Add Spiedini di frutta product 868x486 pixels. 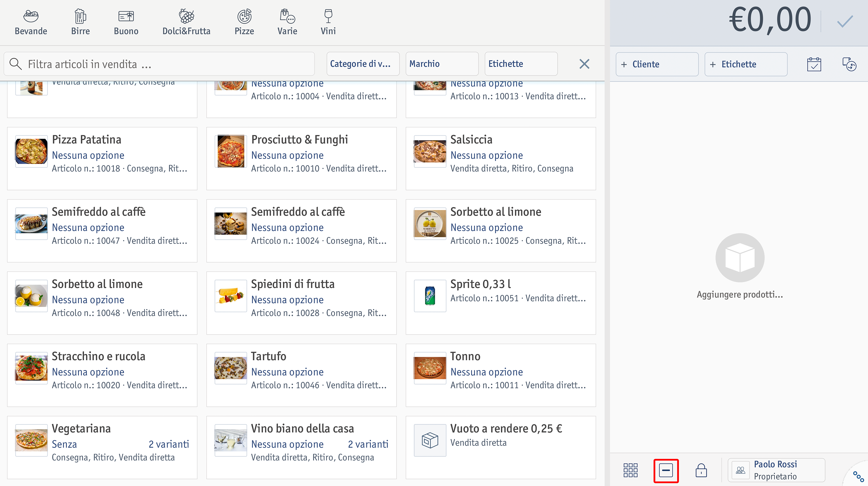(x=302, y=303)
